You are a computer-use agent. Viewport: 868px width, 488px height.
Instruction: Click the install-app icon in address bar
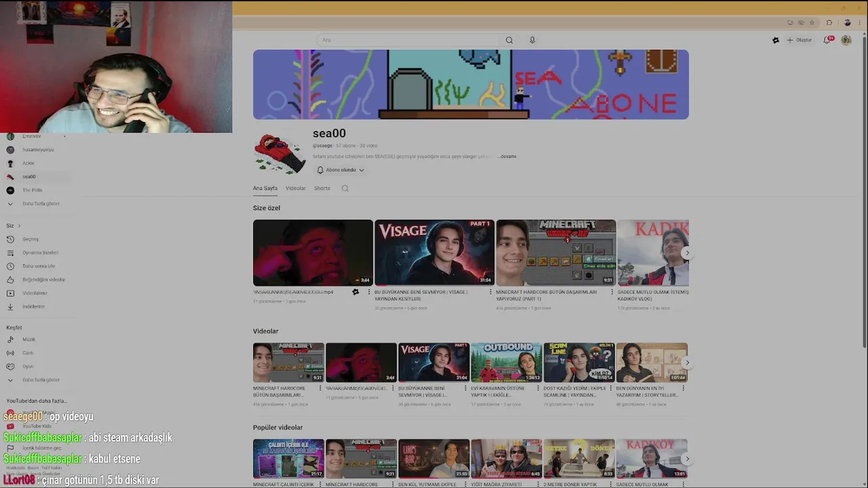pyautogui.click(x=790, y=22)
